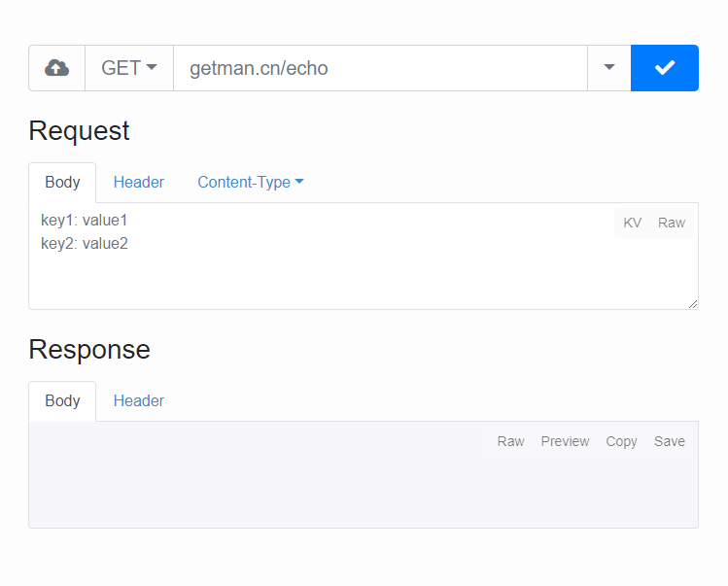
Task: Toggle request body to KV mode
Action: pos(632,223)
